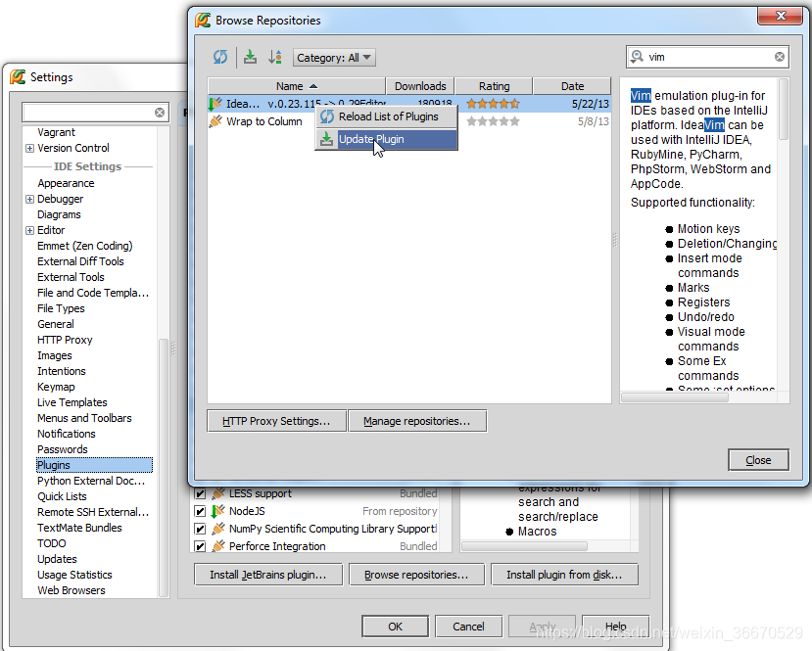Select File Types in settings
Screen dimensions: 812x651
(61, 308)
